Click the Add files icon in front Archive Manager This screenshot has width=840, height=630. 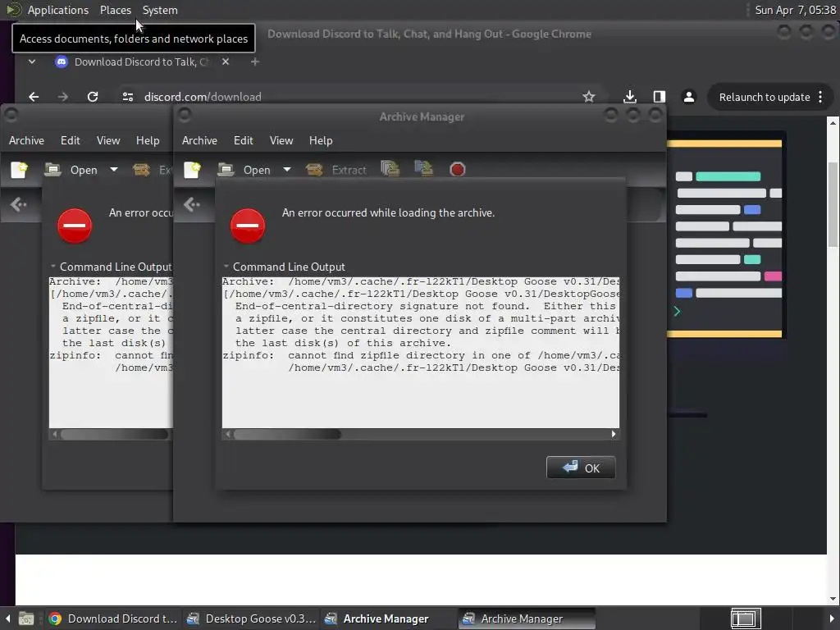pyautogui.click(x=390, y=169)
